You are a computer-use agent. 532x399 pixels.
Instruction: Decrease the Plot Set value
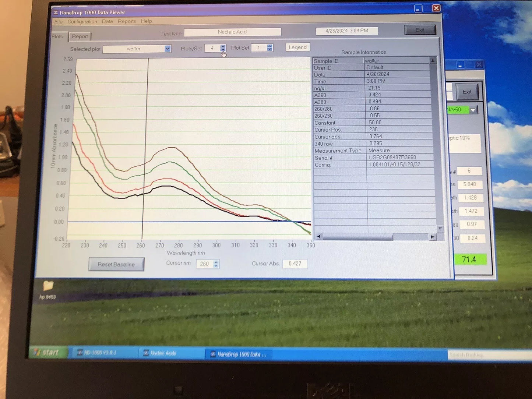tap(270, 49)
